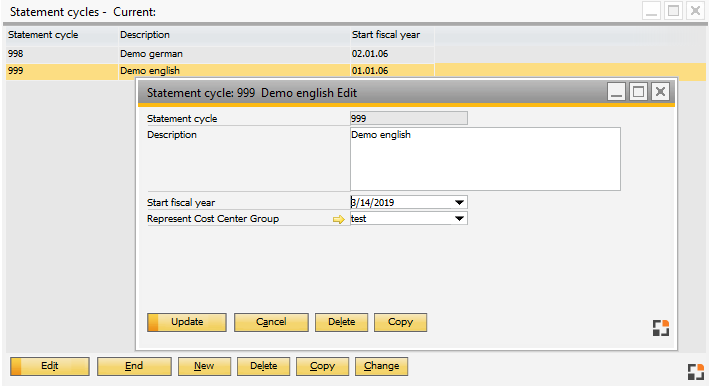Close the Statement cycle 999 edit dialog

point(661,92)
